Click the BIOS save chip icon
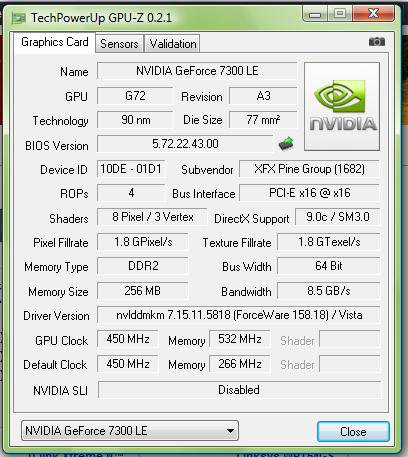The width and height of the screenshot is (408, 457). (286, 144)
